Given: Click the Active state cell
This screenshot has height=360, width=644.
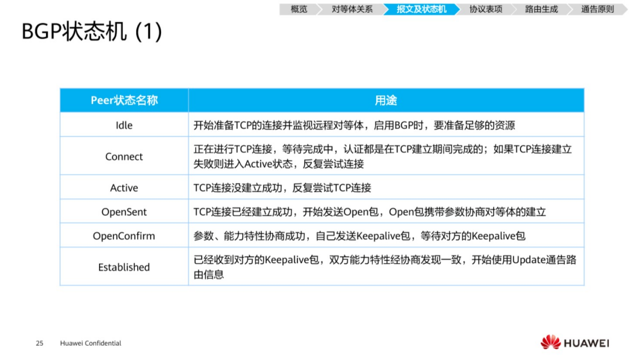Looking at the screenshot, I should click(x=124, y=188).
